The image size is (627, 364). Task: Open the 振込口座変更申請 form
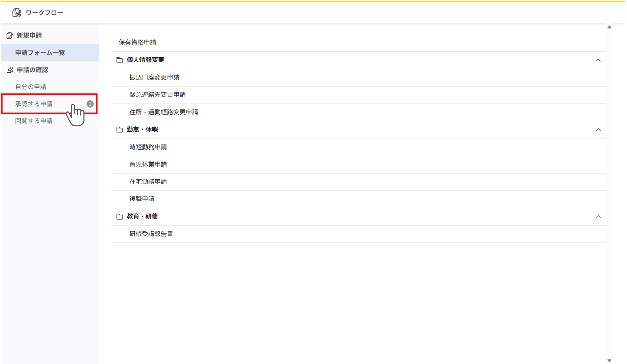[x=359, y=78]
